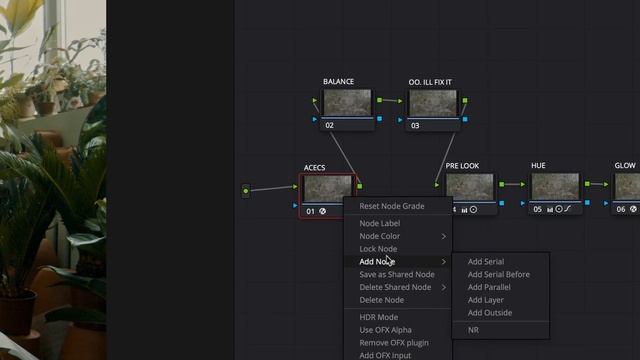Expand the Node Color submenu

tap(398, 236)
